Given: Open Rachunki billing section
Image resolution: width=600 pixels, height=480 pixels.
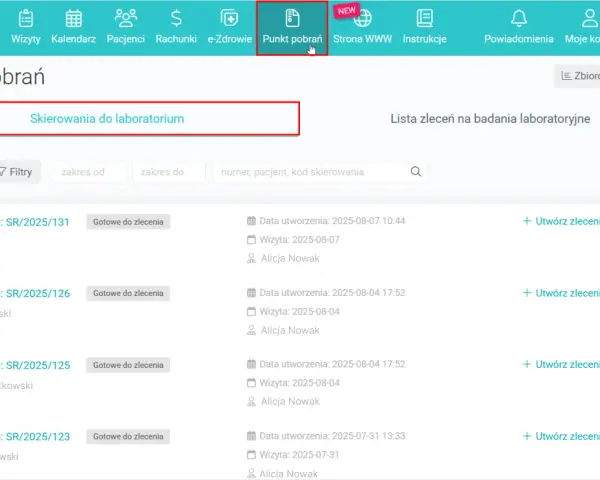Looking at the screenshot, I should (176, 28).
